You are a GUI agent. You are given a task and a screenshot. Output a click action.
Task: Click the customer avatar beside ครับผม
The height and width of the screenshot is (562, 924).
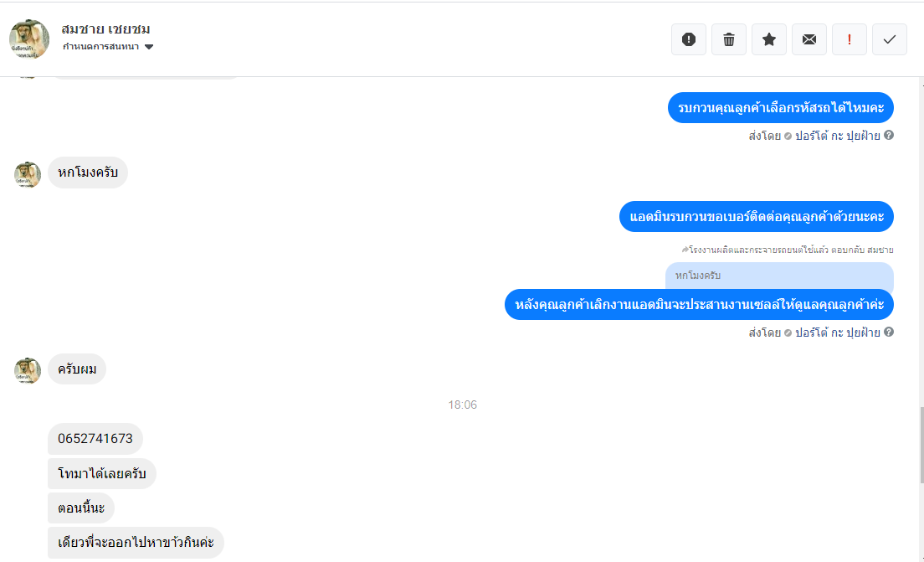click(27, 371)
